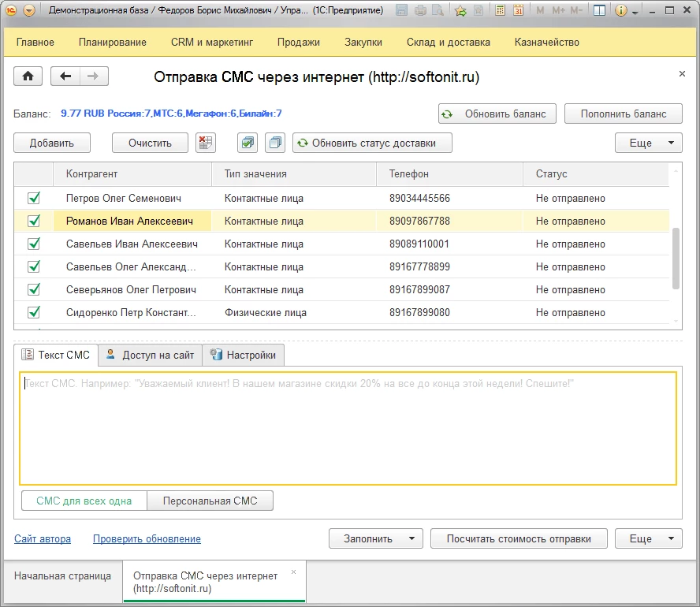Click the information icon in title bar
The height and width of the screenshot is (607, 700).
click(x=620, y=11)
